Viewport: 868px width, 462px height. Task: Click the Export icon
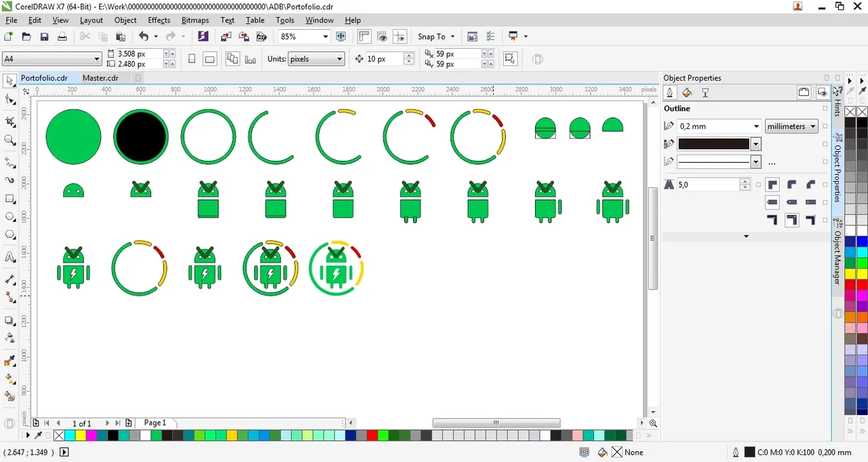(x=243, y=37)
